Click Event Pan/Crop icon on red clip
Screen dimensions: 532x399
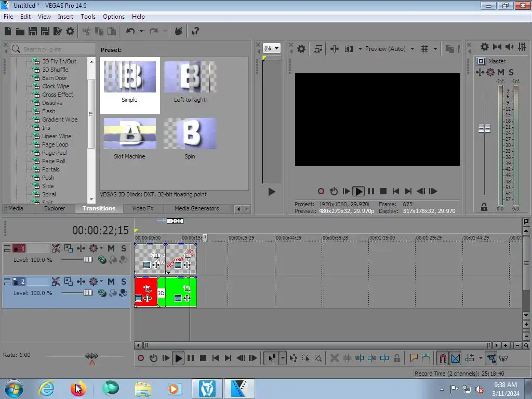click(147, 289)
